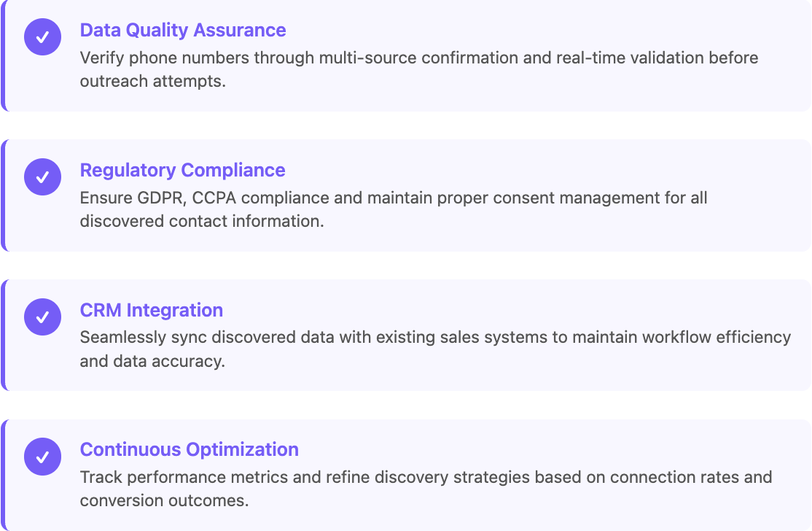Click the checkmark icon beside CRM Integration

click(x=42, y=317)
